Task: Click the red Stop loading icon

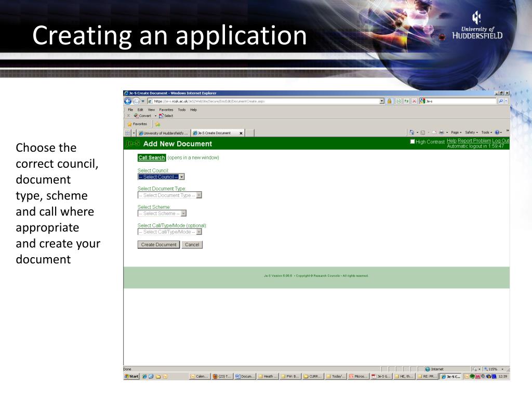Action: tap(414, 101)
